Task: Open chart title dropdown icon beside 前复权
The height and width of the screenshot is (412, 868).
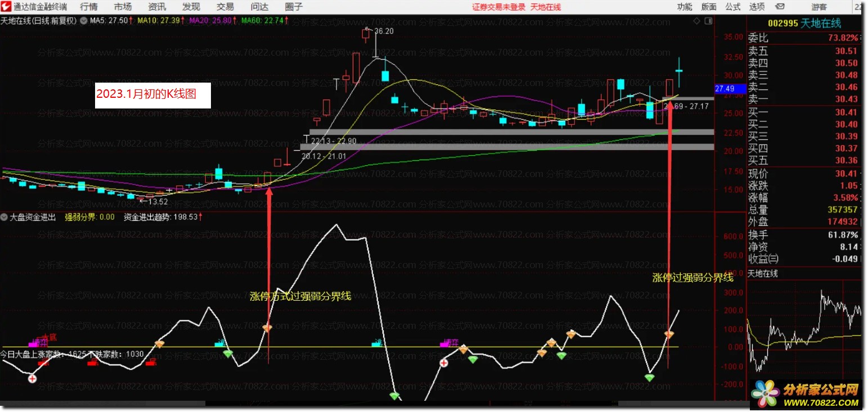Action: (84, 20)
